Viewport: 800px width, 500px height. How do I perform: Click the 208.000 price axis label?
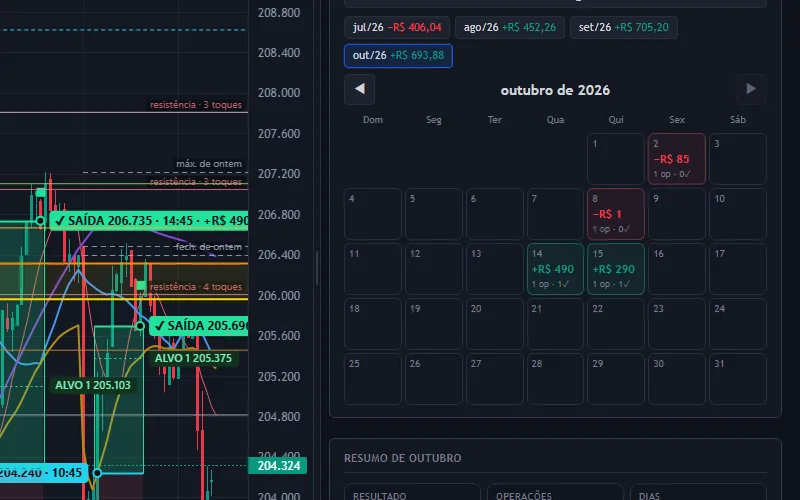pos(279,93)
